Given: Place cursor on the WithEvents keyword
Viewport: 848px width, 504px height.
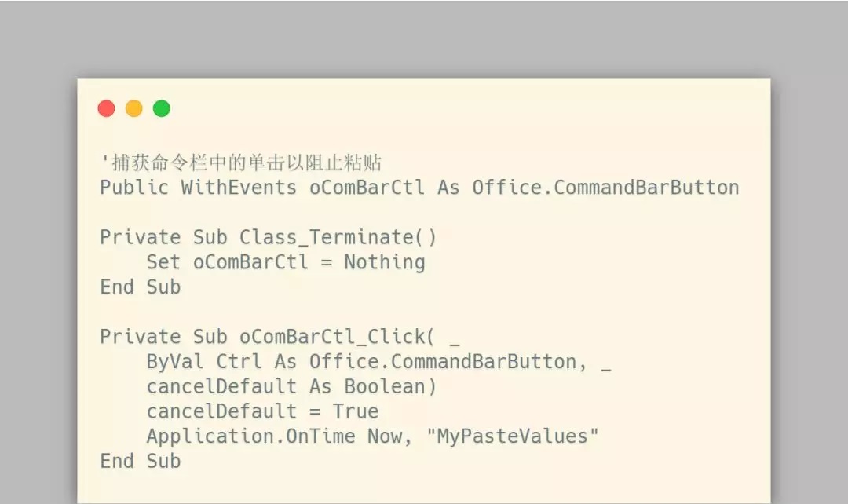Looking at the screenshot, I should click(239, 188).
